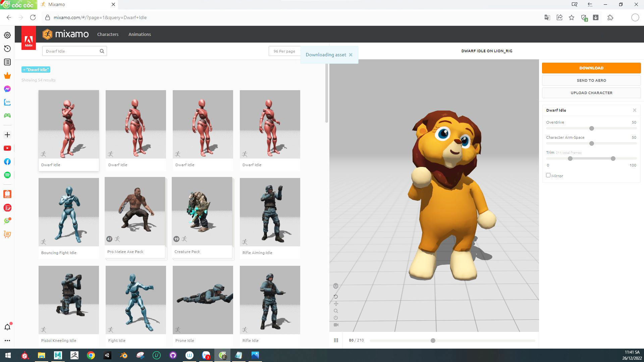Click the Overdrive slider handle
Viewport: 644px width, 362px height.
592,128
